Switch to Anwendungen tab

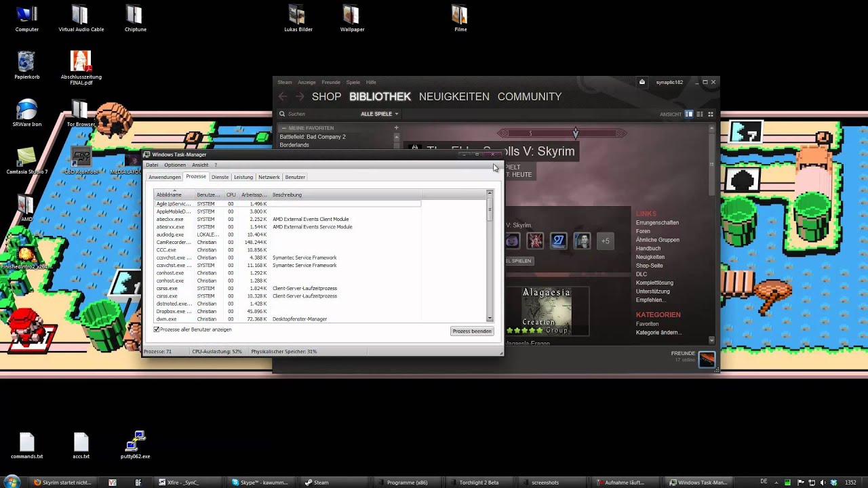tap(165, 177)
